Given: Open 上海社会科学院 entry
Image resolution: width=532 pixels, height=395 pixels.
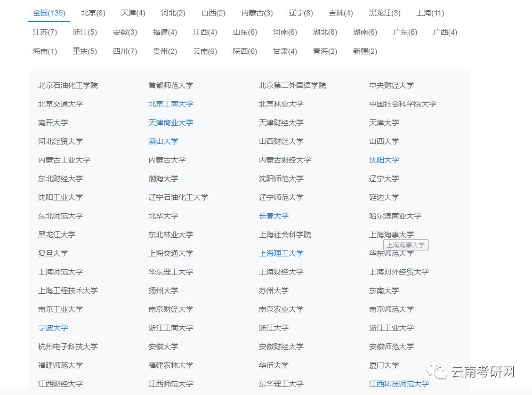Looking at the screenshot, I should pos(285,235).
